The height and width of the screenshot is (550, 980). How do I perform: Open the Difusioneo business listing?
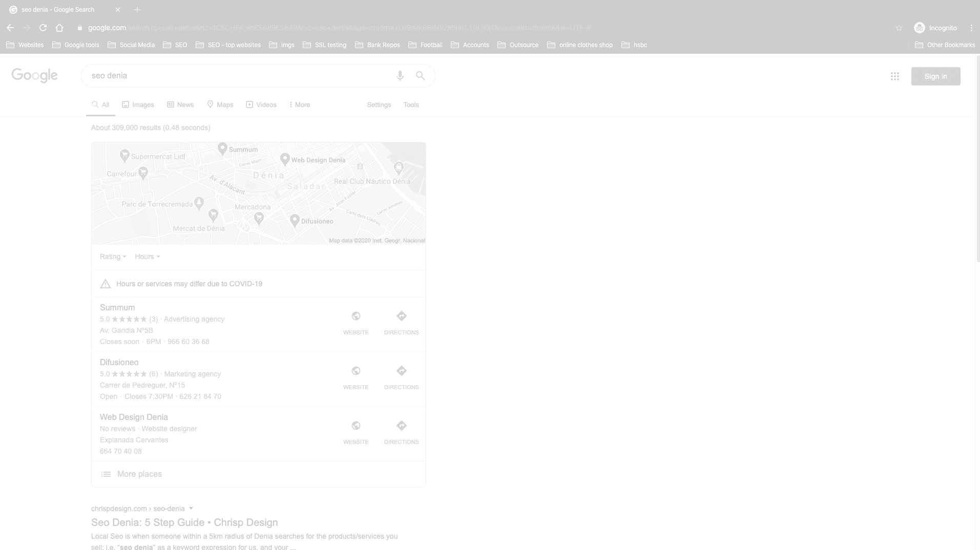tap(119, 362)
